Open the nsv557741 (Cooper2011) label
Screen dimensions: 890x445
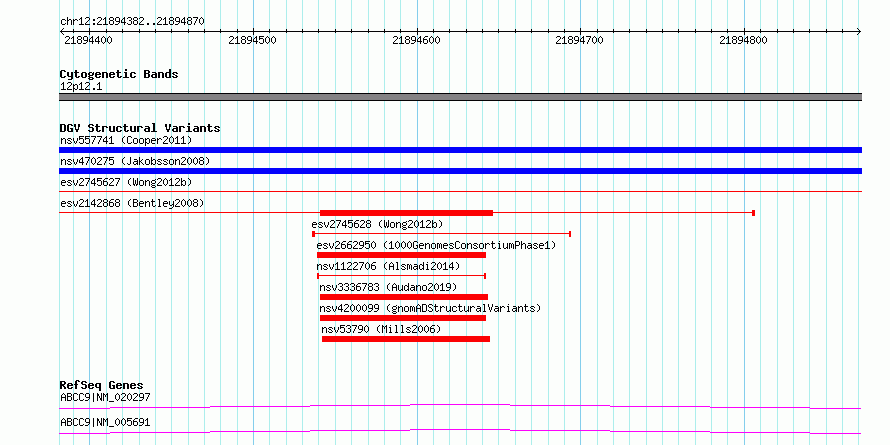126,140
